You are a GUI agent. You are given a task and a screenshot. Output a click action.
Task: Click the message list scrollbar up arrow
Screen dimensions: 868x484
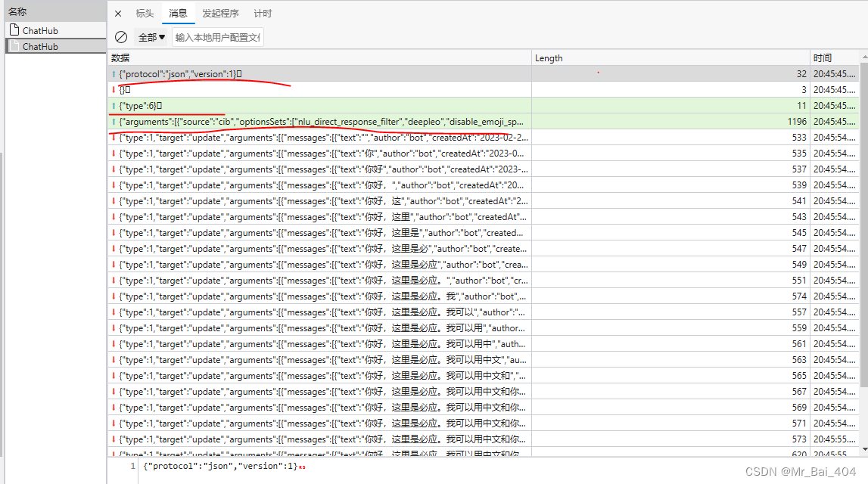(864, 57)
